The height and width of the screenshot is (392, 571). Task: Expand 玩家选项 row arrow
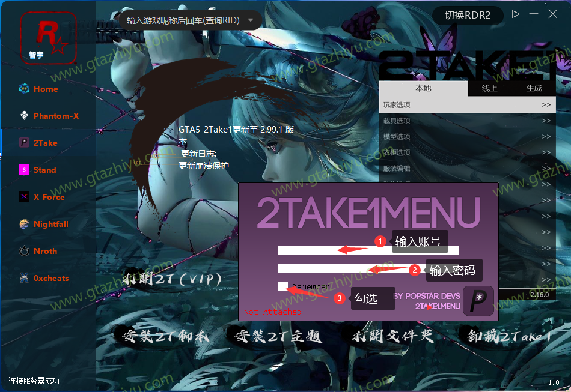point(546,104)
